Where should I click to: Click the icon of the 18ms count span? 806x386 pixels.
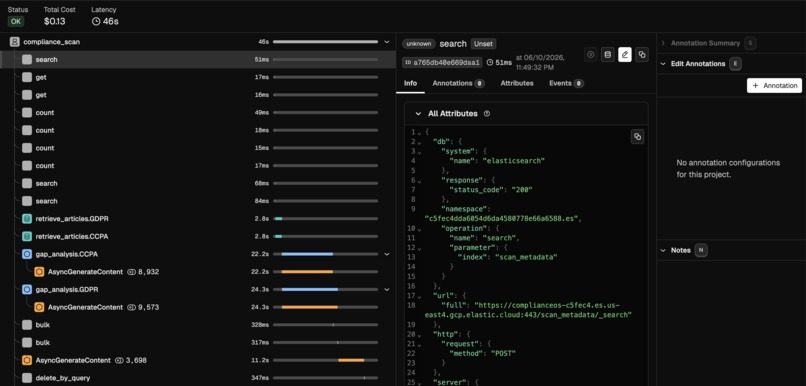(x=27, y=130)
